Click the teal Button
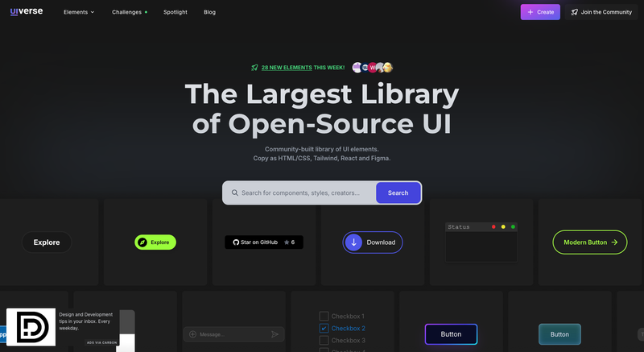This screenshot has width=644, height=352. tap(559, 334)
